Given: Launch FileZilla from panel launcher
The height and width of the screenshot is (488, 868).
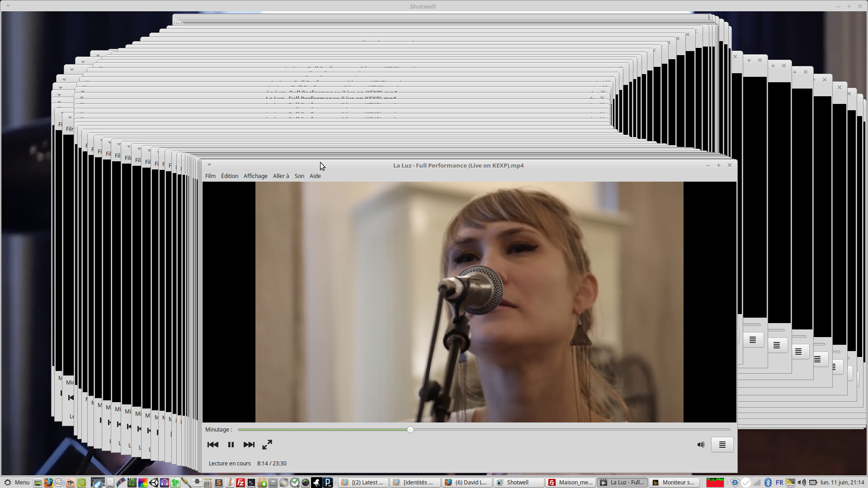Looking at the screenshot, I should pos(241,483).
